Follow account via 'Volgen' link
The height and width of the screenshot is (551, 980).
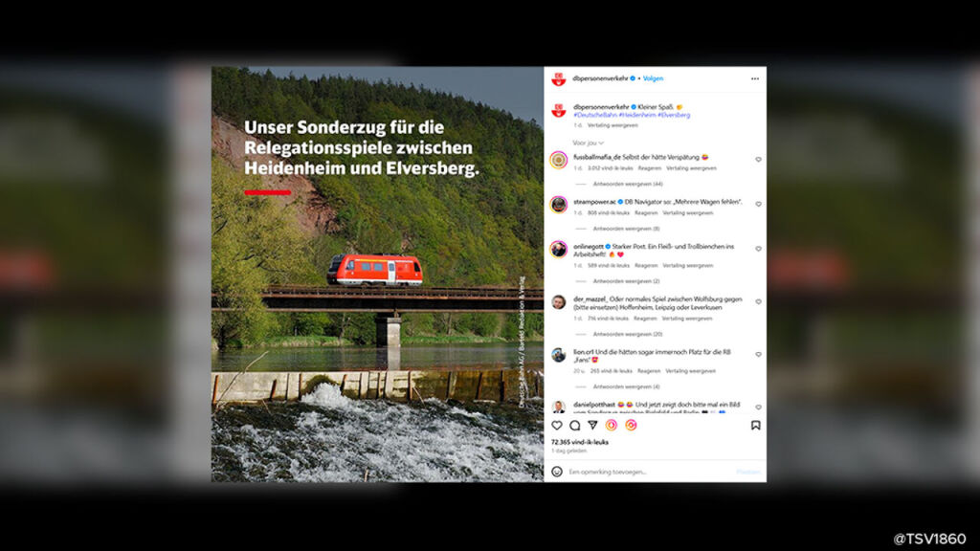coord(653,78)
